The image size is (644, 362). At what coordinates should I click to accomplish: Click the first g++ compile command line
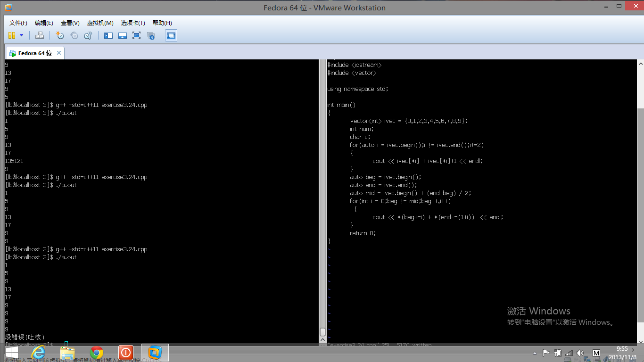pos(76,105)
